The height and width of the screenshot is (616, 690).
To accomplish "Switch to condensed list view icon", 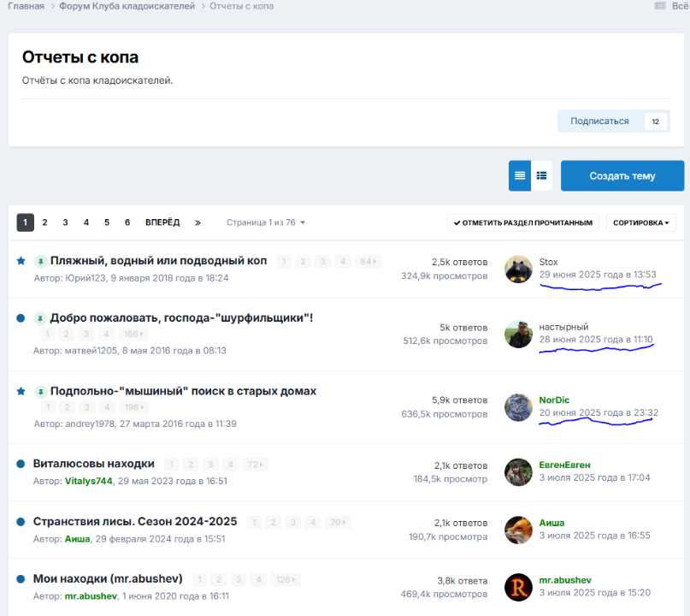I will [x=520, y=175].
